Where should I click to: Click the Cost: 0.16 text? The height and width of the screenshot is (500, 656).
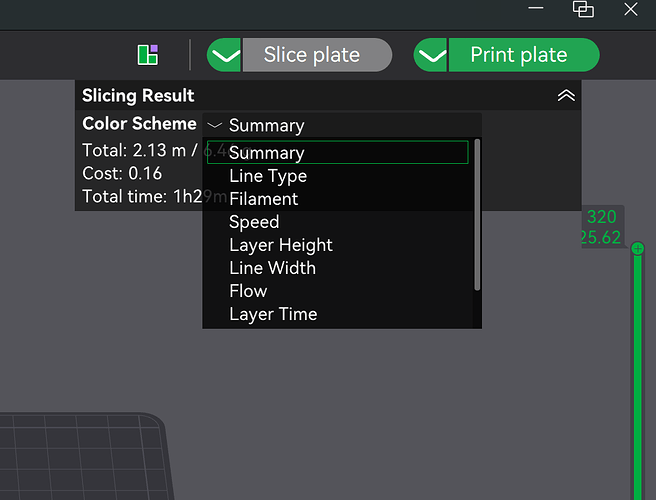(x=122, y=173)
